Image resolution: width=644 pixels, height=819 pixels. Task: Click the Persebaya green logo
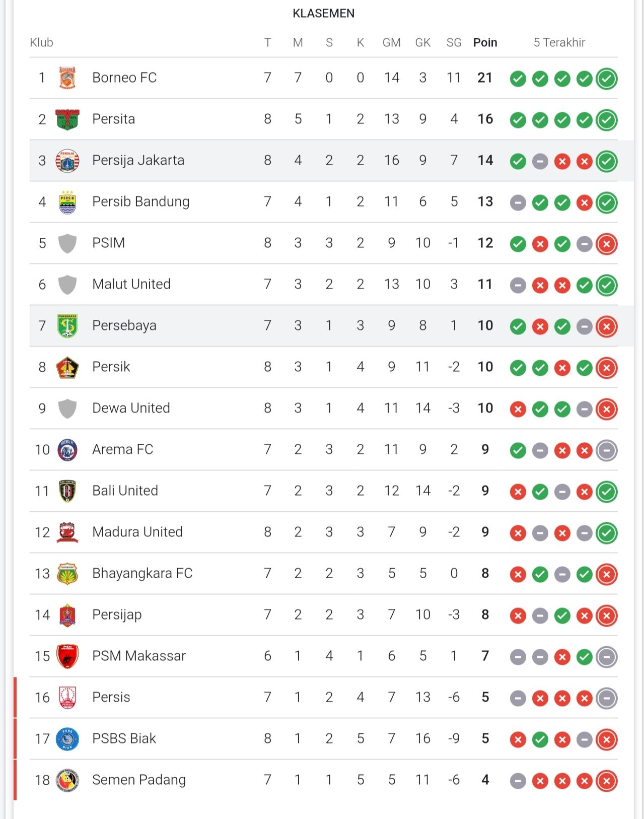tap(67, 326)
